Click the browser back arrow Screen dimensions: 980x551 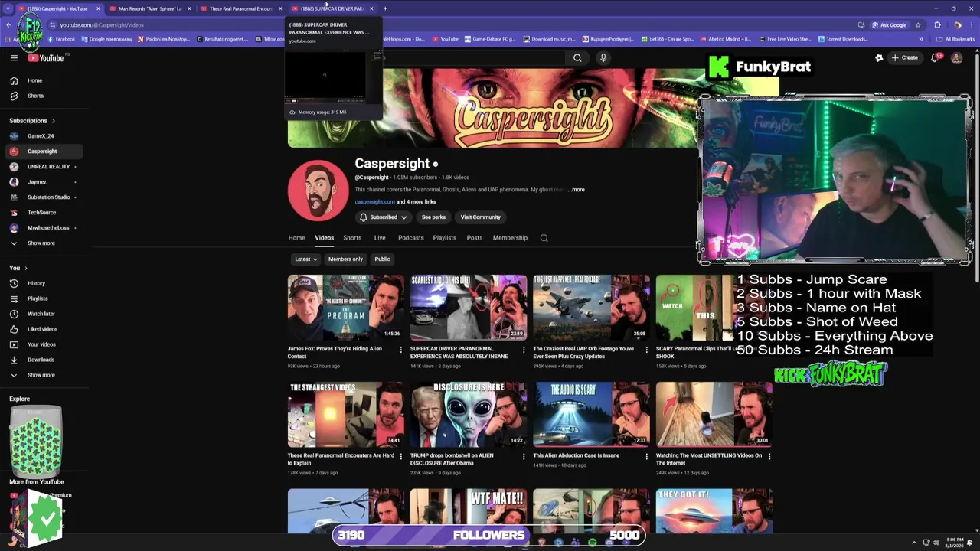click(x=8, y=24)
